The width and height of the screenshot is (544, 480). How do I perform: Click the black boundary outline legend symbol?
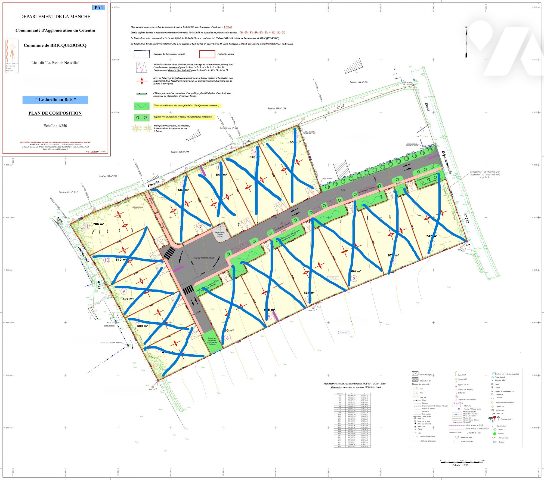point(142,54)
